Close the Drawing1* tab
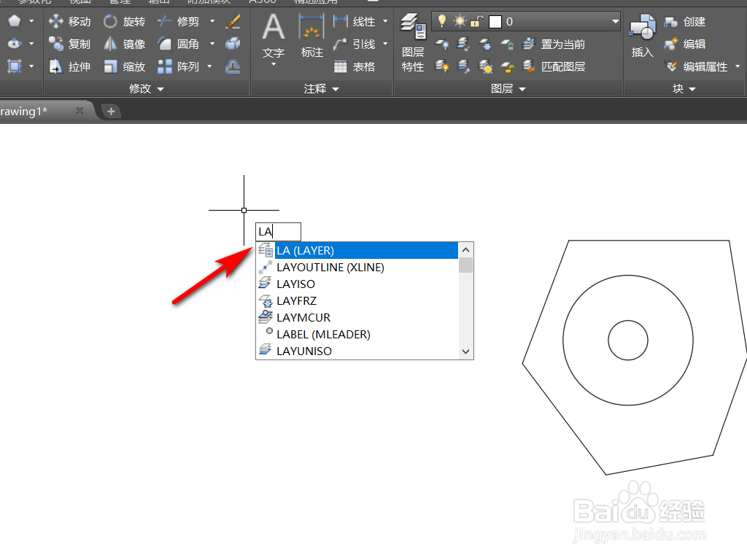The width and height of the screenshot is (747, 560). click(x=80, y=111)
